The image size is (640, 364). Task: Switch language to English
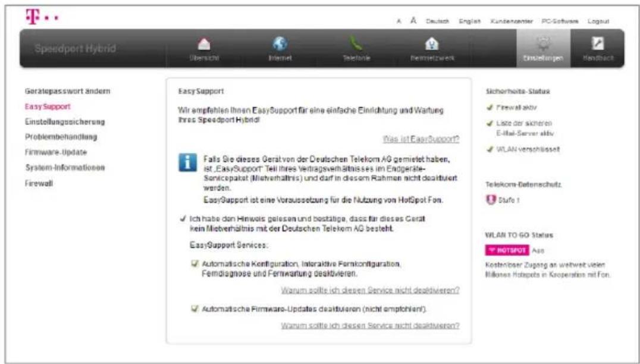click(470, 21)
